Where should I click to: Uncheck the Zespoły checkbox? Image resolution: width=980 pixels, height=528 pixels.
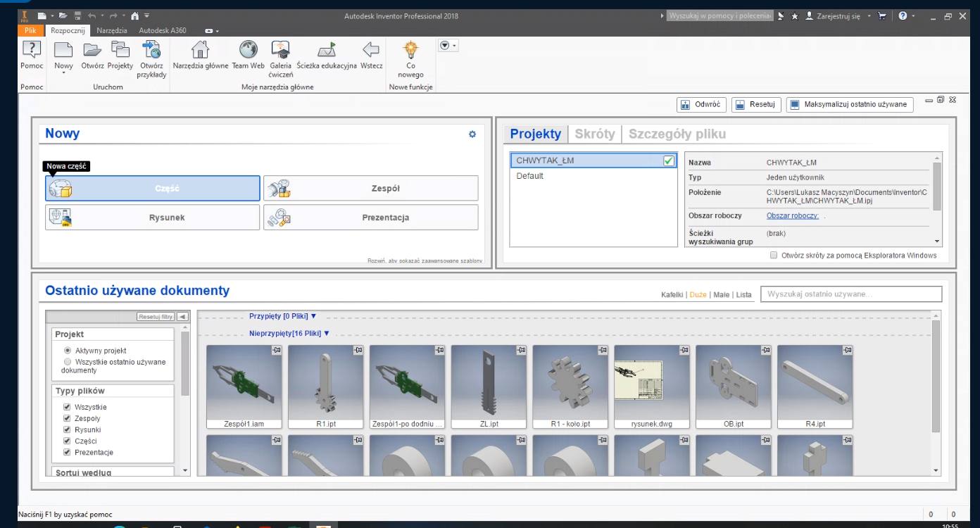coord(67,418)
